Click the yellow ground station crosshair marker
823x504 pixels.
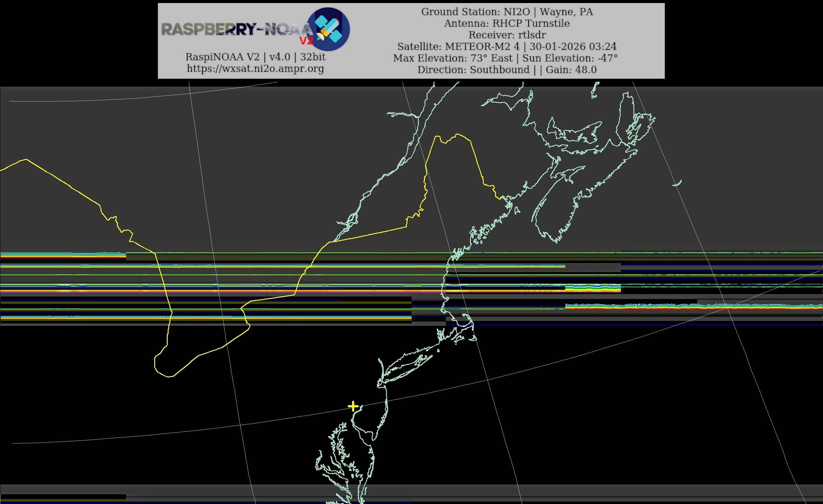353,406
